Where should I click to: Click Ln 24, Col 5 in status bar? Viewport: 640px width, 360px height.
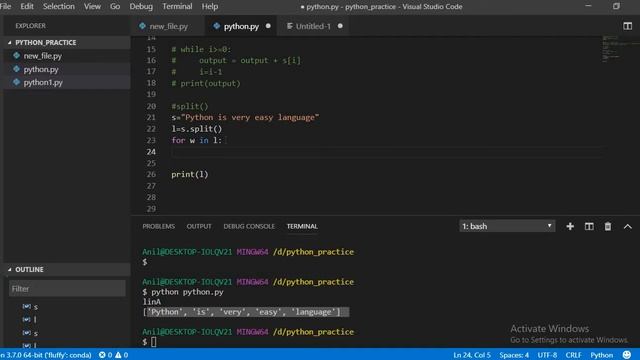coord(472,355)
